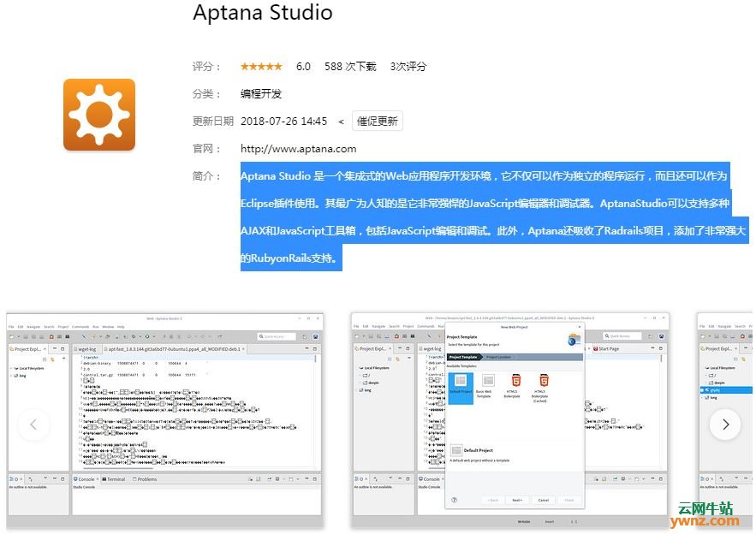Click the 分类 label
756x534 pixels.
click(206, 93)
